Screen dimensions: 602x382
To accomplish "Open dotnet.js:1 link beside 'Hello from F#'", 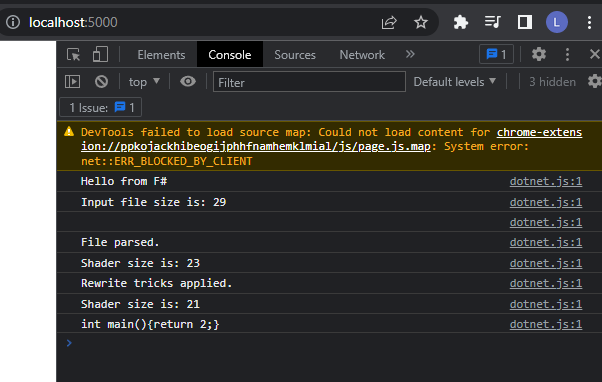I will pos(546,181).
